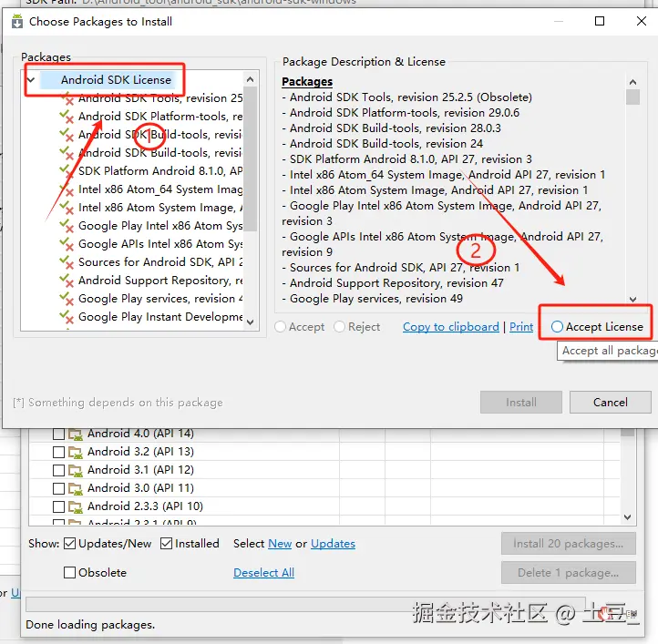Image resolution: width=658 pixels, height=644 pixels.
Task: Click the status icon beside Google Play services
Action: coord(67,299)
